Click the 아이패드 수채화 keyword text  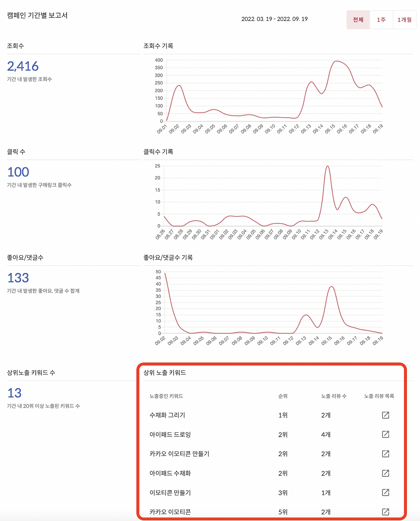(x=170, y=473)
